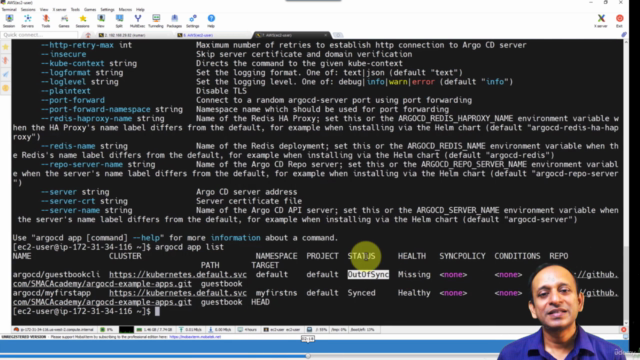Image resolution: width=640 pixels, height=360 pixels.
Task: Click the memory usage indicator in status bar
Action: (155, 329)
